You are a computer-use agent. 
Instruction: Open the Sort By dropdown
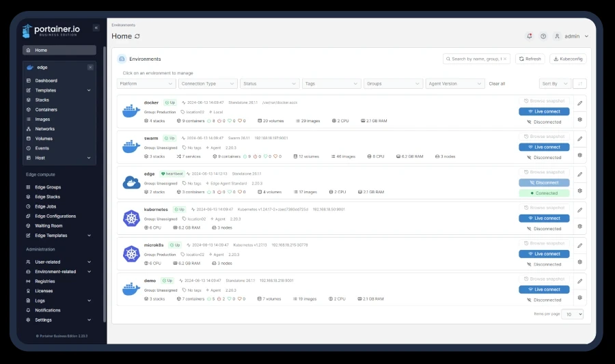[555, 83]
